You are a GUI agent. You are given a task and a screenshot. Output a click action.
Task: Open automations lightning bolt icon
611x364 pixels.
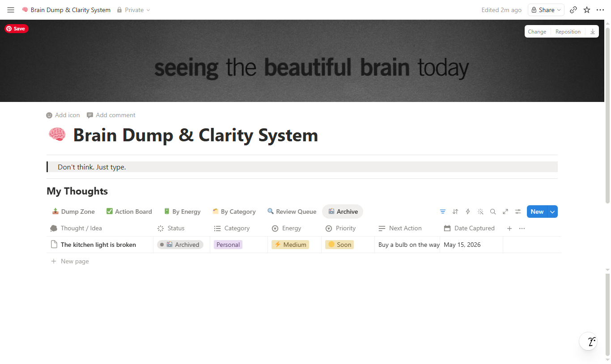468,212
